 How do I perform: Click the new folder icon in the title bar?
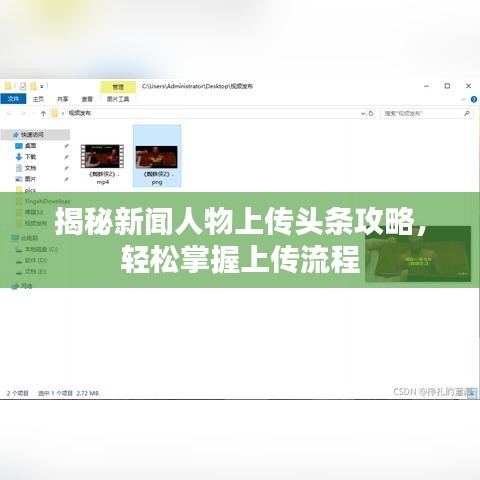[33, 86]
